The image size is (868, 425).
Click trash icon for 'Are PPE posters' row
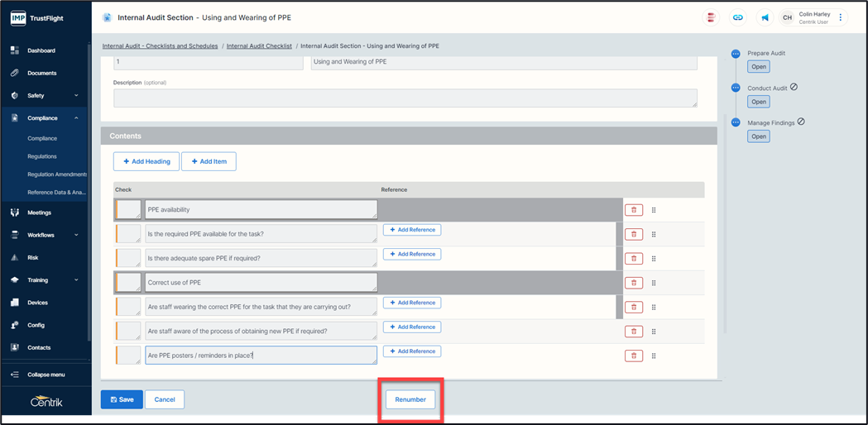633,356
